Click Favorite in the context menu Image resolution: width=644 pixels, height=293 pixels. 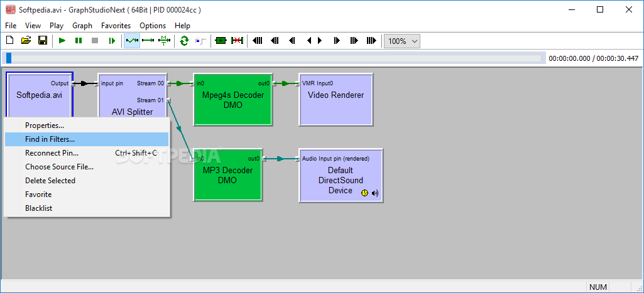pos(87,194)
